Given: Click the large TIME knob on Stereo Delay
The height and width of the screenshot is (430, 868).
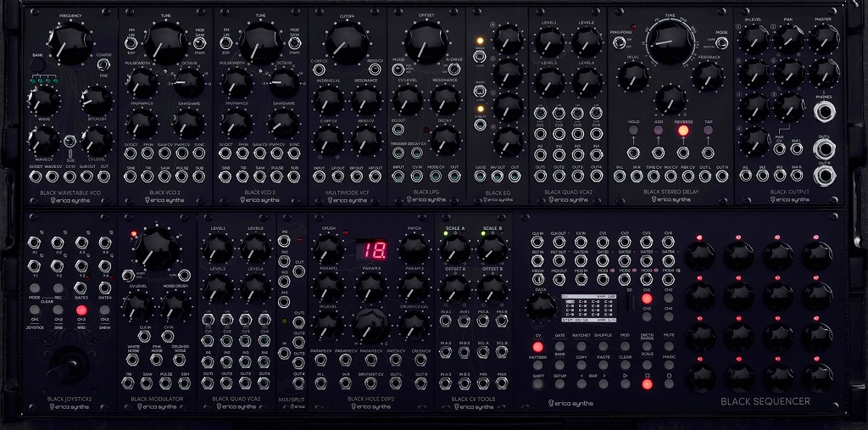Looking at the screenshot, I should pos(670,41).
